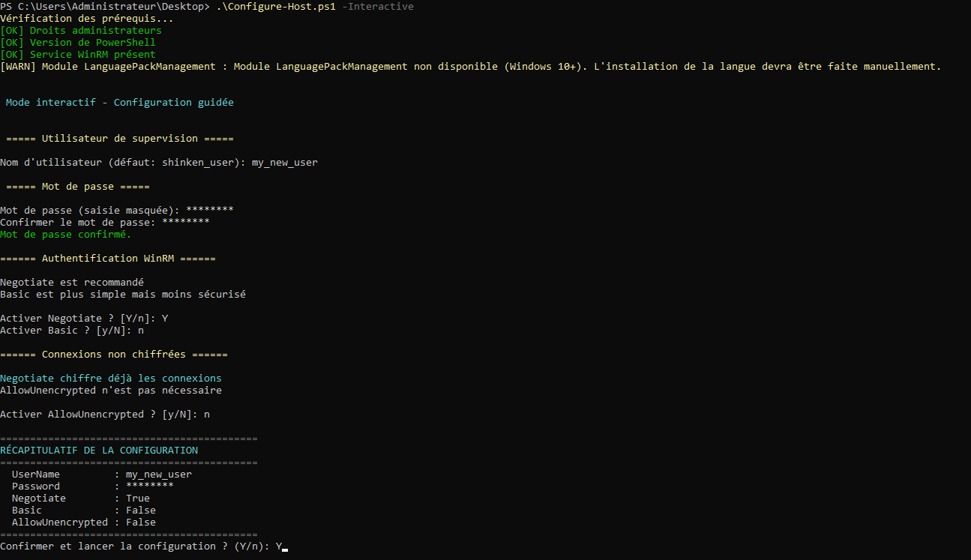The width and height of the screenshot is (971, 560).
Task: Click the "[OK] Service WinRM présent" line
Action: 78,55
